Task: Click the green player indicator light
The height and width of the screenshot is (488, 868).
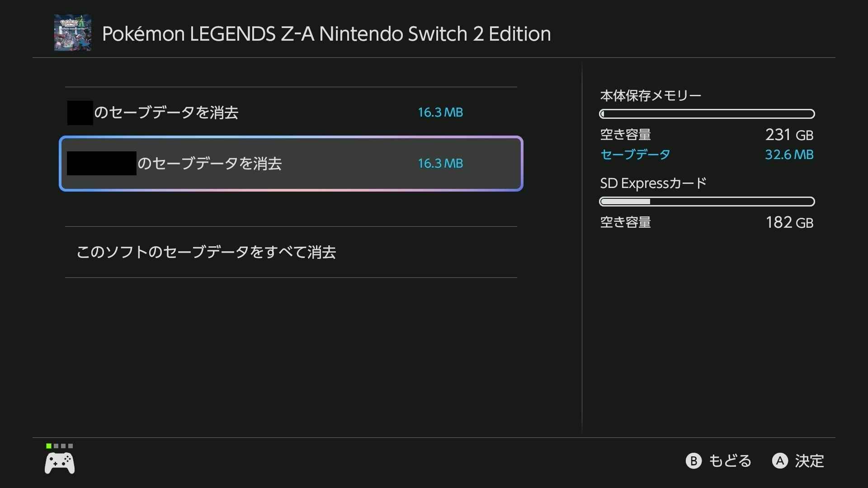Action: point(48,446)
